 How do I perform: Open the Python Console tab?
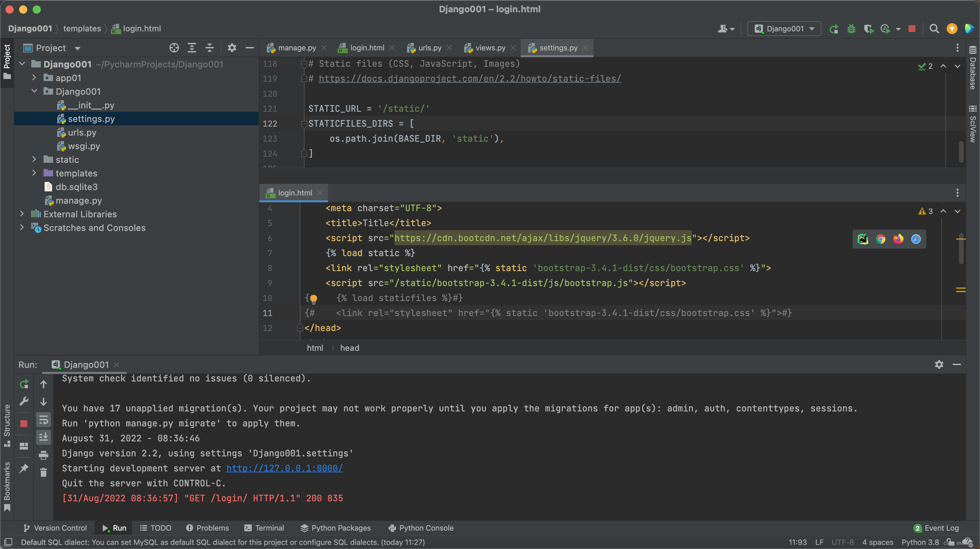tap(421, 528)
